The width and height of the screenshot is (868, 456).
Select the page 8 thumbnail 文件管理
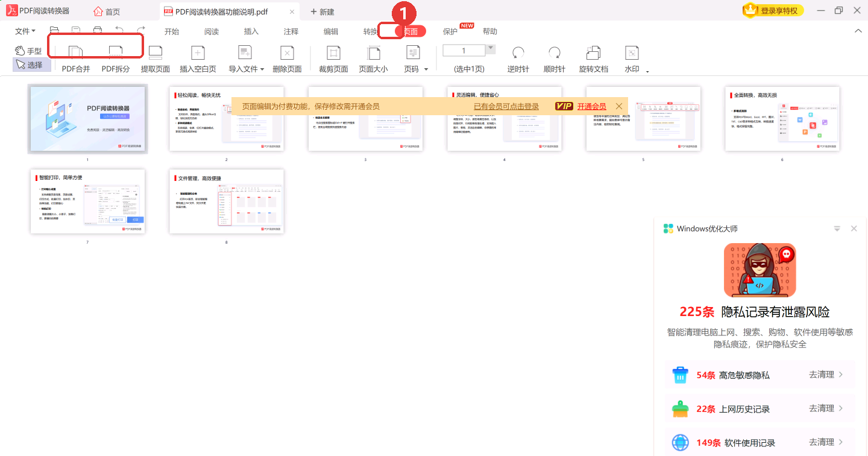pyautogui.click(x=227, y=201)
